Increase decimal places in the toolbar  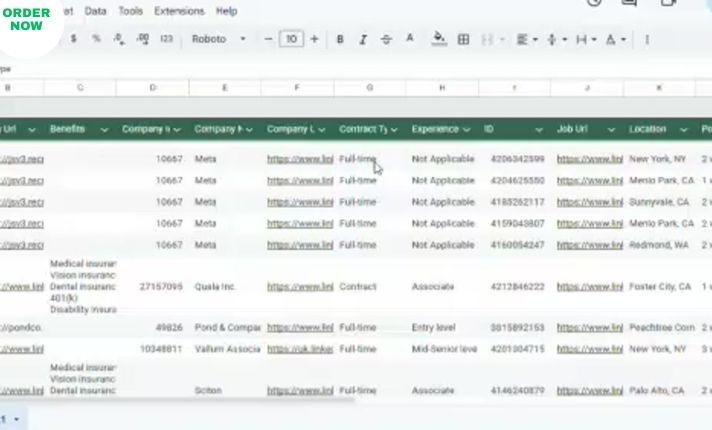point(143,39)
